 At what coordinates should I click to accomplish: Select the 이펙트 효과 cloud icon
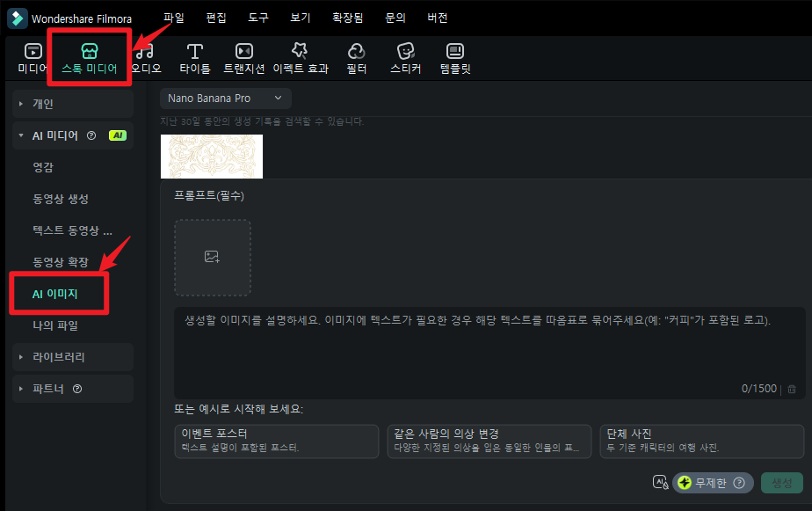(x=300, y=57)
